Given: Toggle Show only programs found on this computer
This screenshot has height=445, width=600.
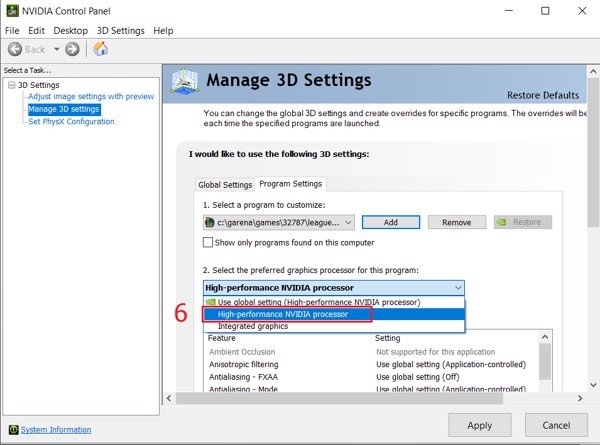Looking at the screenshot, I should 208,243.
